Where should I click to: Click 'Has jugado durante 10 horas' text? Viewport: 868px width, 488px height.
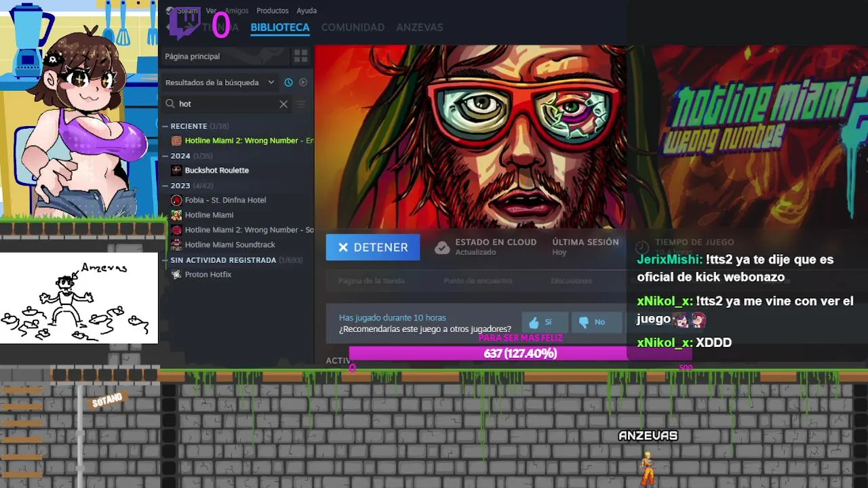click(393, 317)
